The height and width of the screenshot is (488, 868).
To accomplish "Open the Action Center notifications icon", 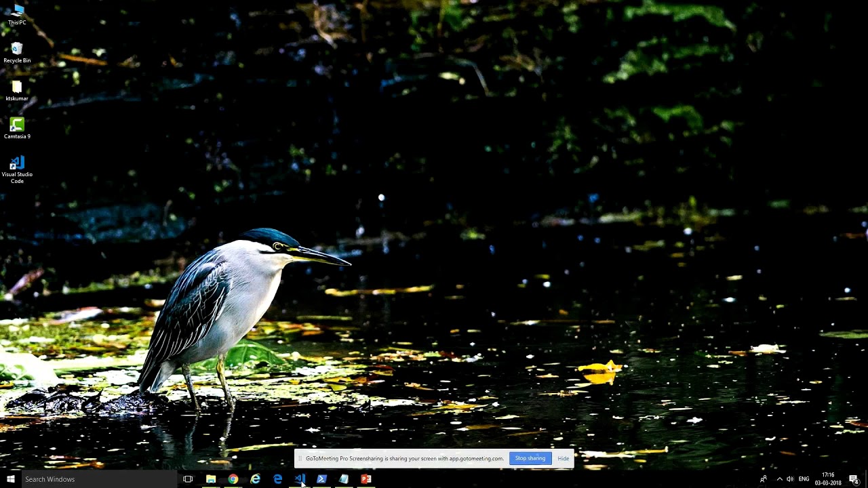I will pos(854,479).
